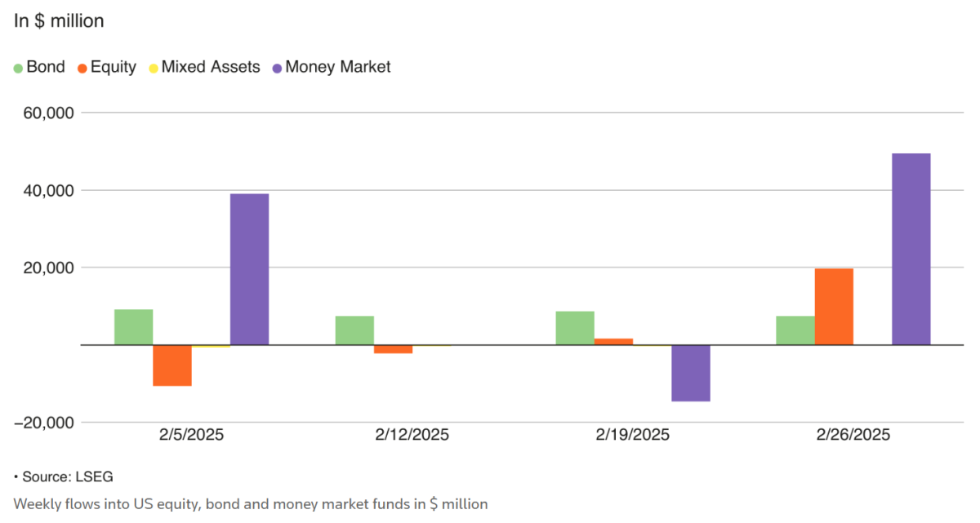Toggle the Bond series label in legend
The width and height of the screenshot is (980, 523).
[46, 67]
